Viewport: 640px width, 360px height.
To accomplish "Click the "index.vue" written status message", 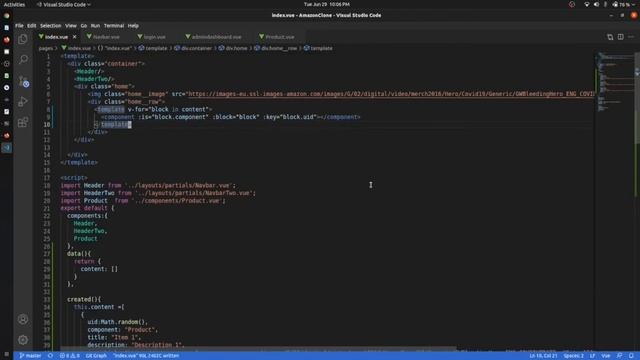I will pyautogui.click(x=146, y=356).
